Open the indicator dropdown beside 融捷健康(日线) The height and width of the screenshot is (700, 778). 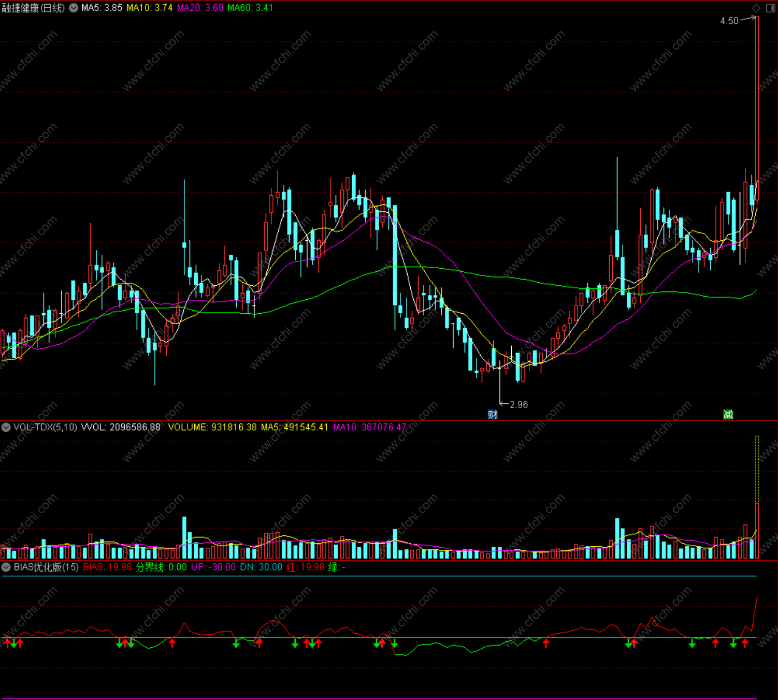tap(74, 8)
